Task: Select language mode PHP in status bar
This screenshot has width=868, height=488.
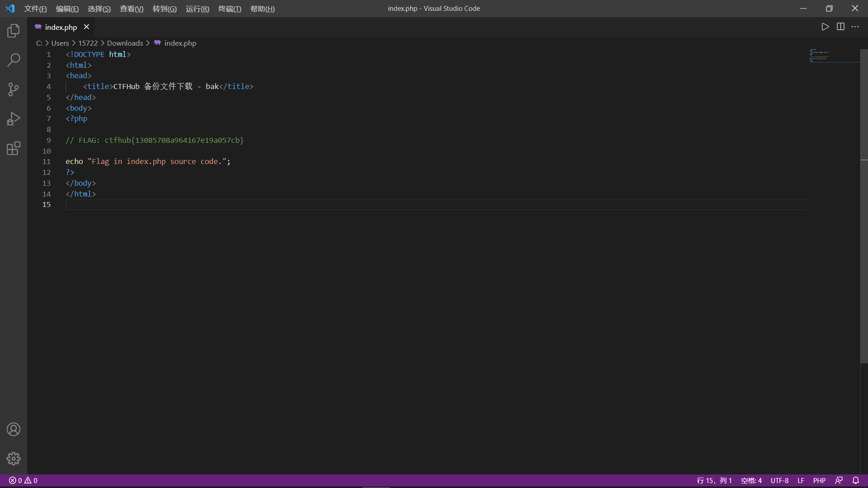Action: click(819, 480)
